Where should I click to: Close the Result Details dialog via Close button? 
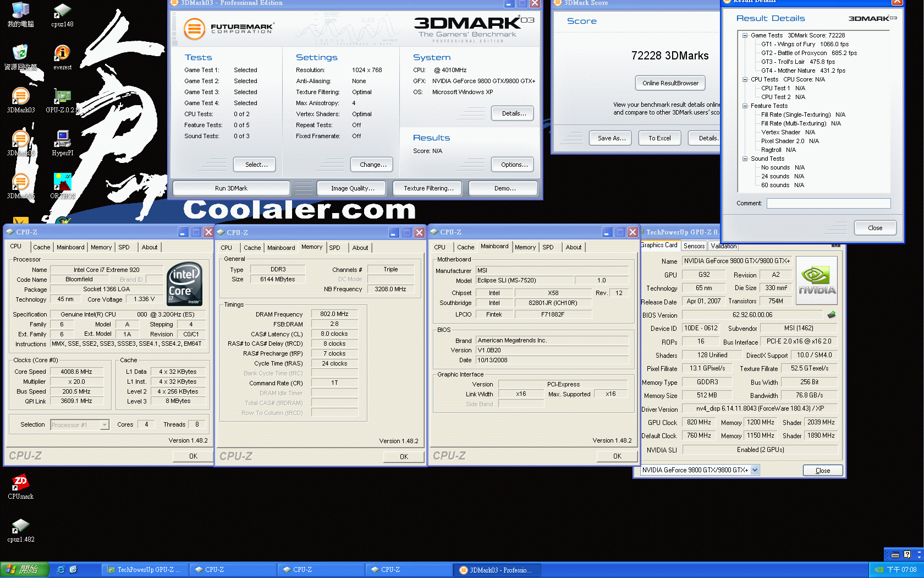(875, 228)
